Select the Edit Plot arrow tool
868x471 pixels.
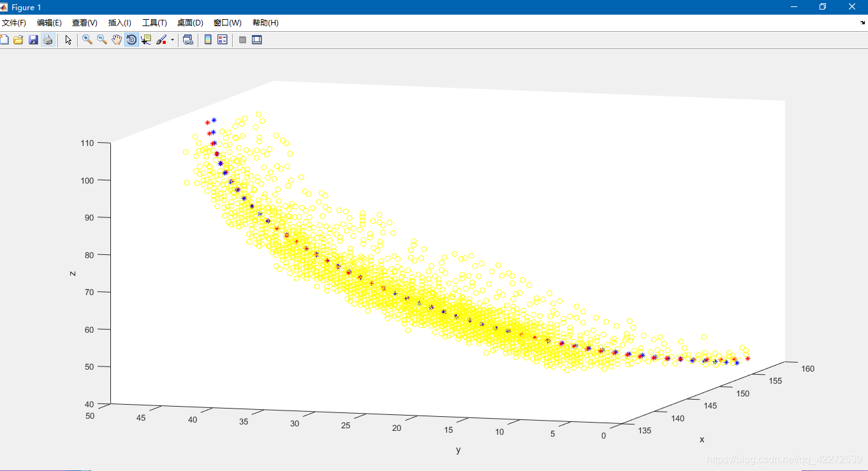[68, 40]
